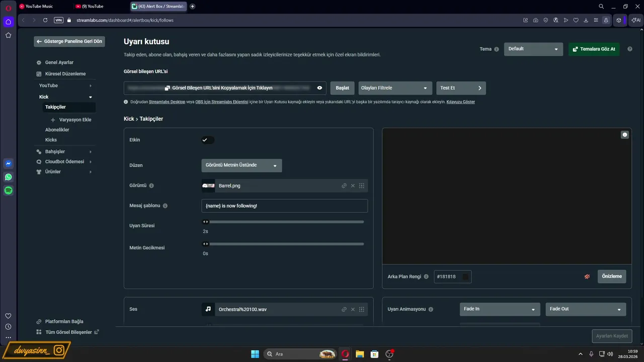644x362 pixels.
Task: Open the Fade Out animation dropdown
Action: click(x=586, y=309)
